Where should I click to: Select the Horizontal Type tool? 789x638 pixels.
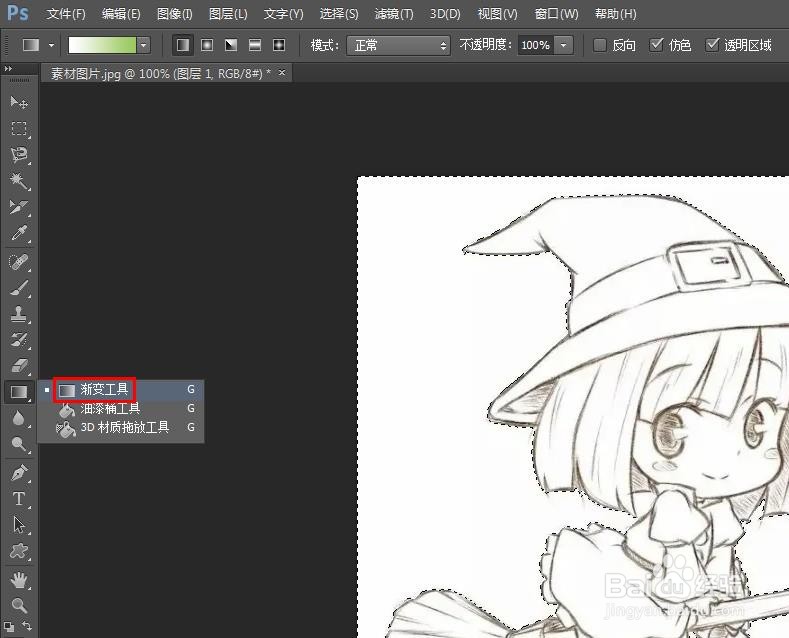tap(19, 499)
